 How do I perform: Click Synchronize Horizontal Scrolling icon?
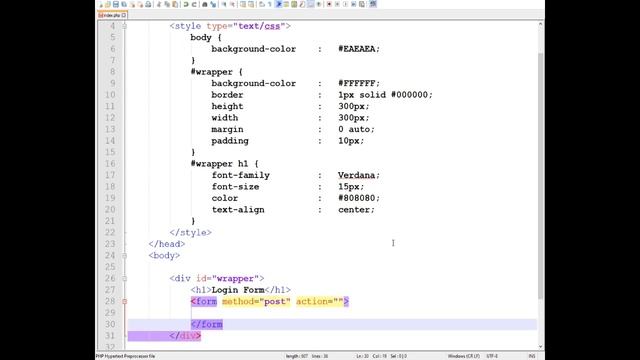tap(250, 4)
